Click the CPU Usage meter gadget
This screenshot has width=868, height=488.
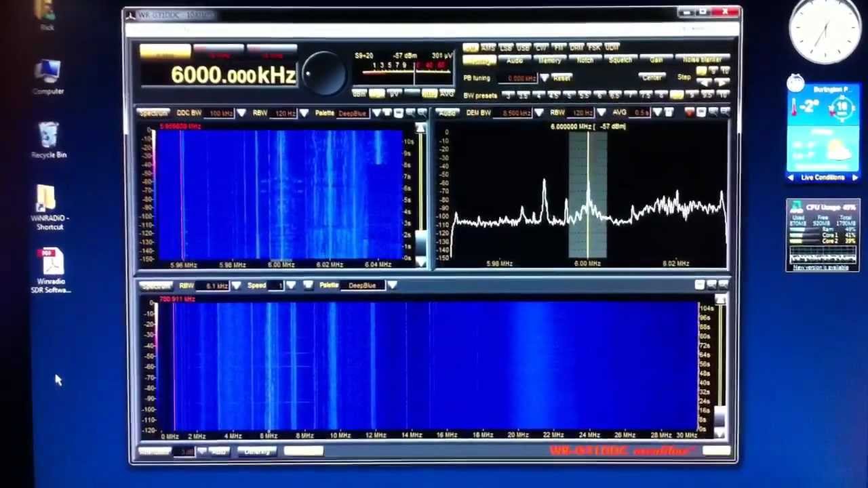point(823,235)
